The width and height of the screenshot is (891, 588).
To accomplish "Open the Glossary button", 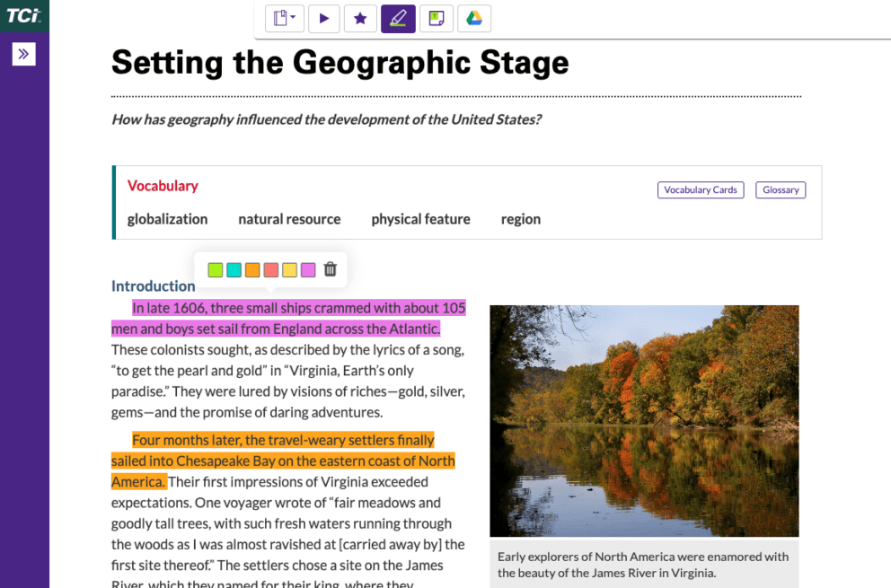I will pyautogui.click(x=781, y=190).
